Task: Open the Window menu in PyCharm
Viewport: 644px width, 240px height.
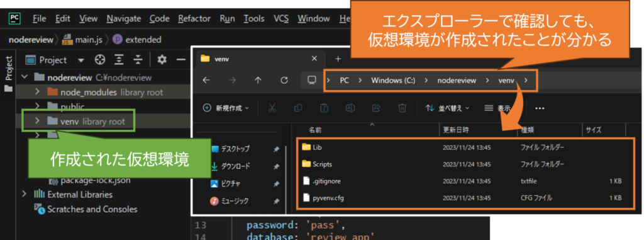Action: point(314,18)
